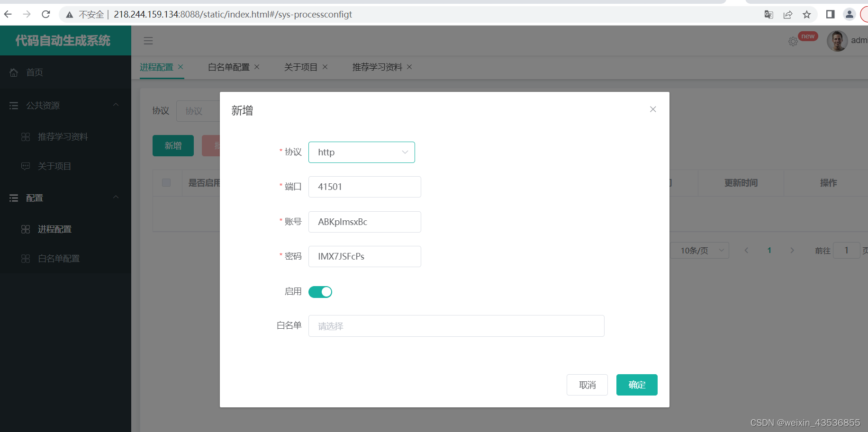Close the 进程配置 tab

181,67
